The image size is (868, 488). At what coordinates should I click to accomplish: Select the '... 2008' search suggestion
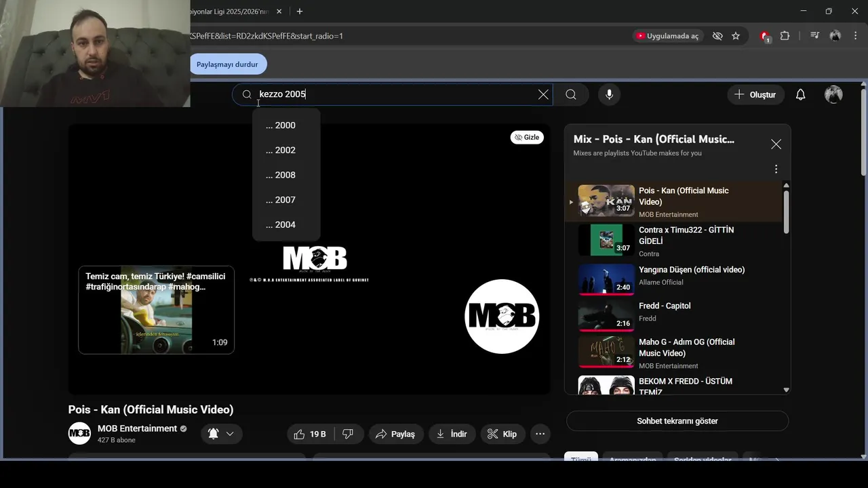tap(286, 175)
